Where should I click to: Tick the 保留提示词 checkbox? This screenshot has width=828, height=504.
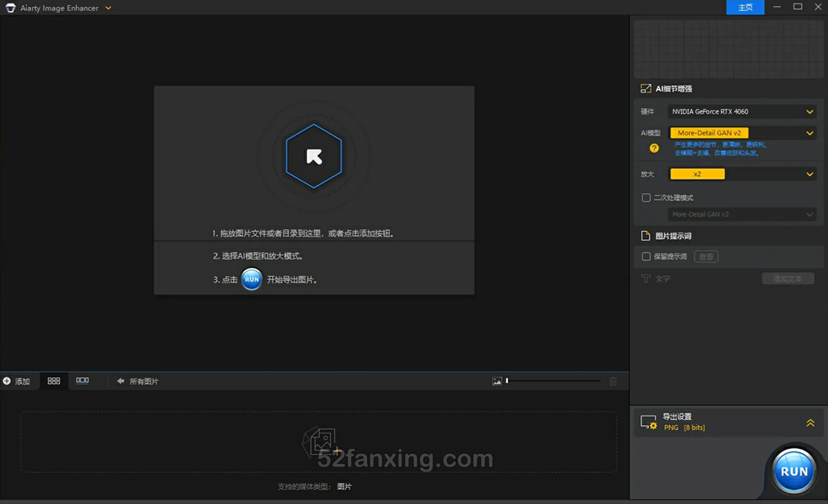(x=647, y=256)
